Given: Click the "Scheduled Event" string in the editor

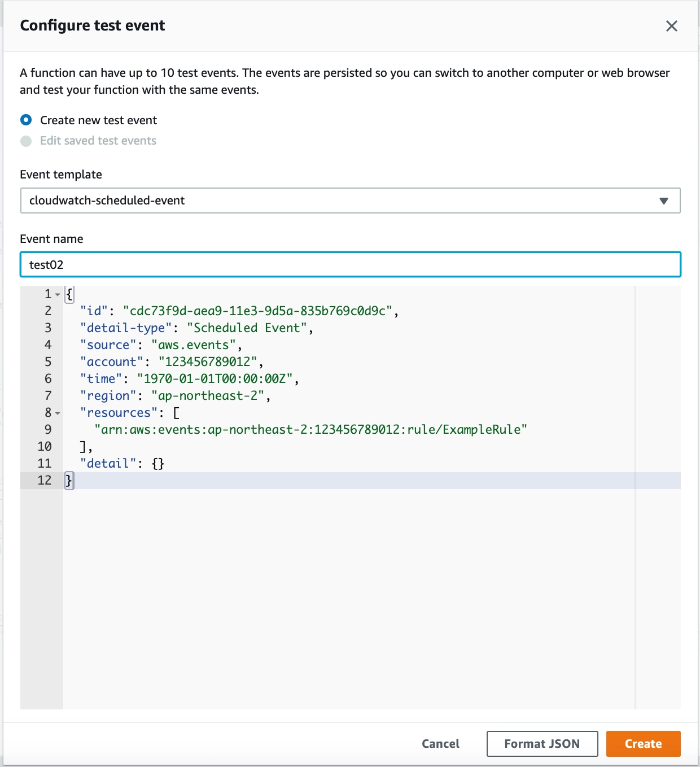Looking at the screenshot, I should click(x=247, y=328).
